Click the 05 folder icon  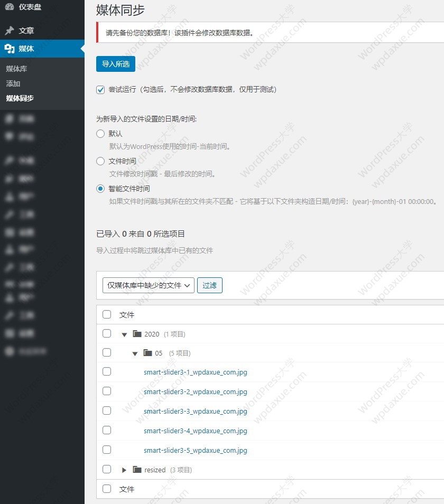[148, 353]
